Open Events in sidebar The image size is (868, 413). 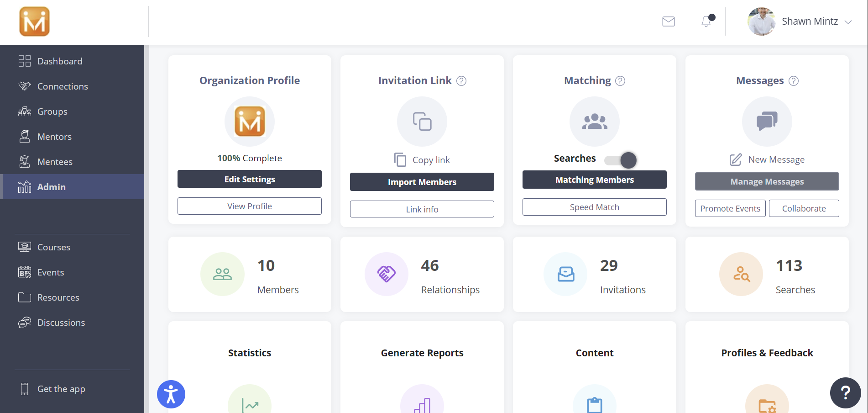click(72, 272)
